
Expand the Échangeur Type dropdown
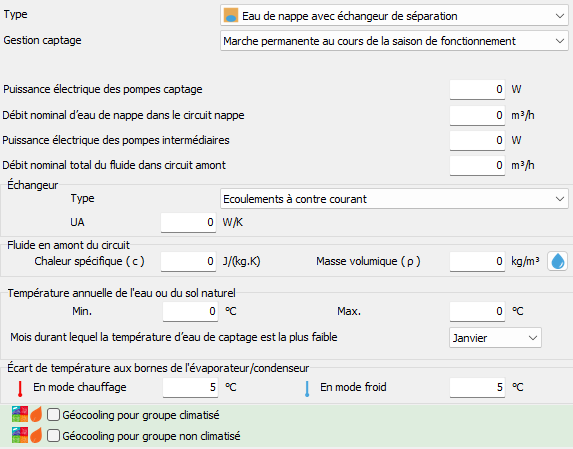pyautogui.click(x=394, y=199)
